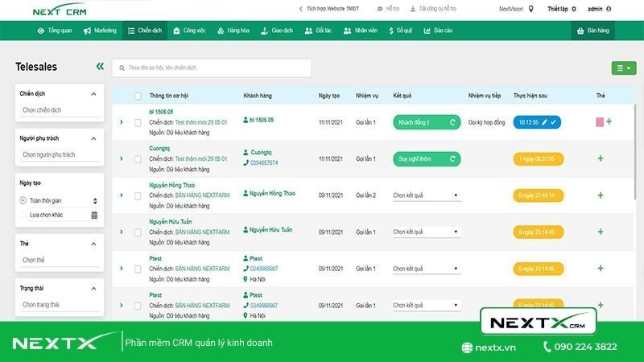644x362 pixels.
Task: Add a tag to Cuongtq row
Action: pos(601,158)
